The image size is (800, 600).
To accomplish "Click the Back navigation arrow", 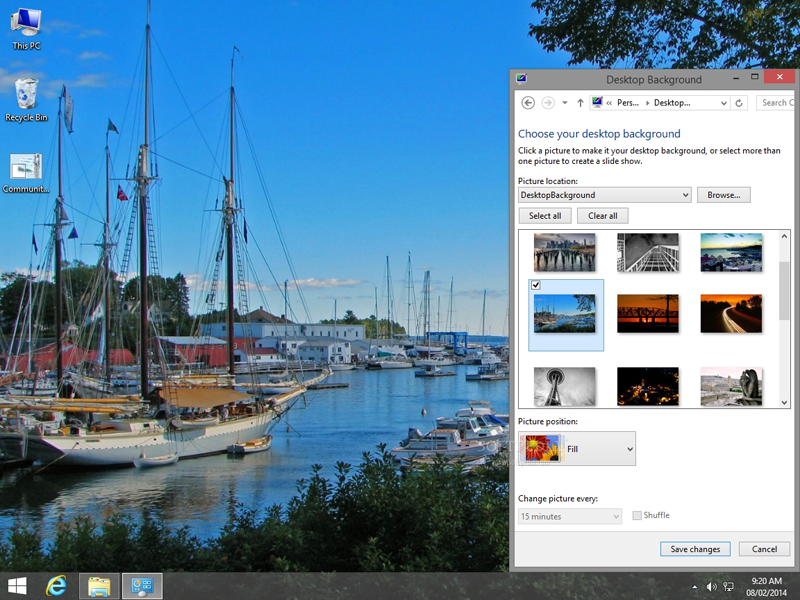I will [x=527, y=102].
